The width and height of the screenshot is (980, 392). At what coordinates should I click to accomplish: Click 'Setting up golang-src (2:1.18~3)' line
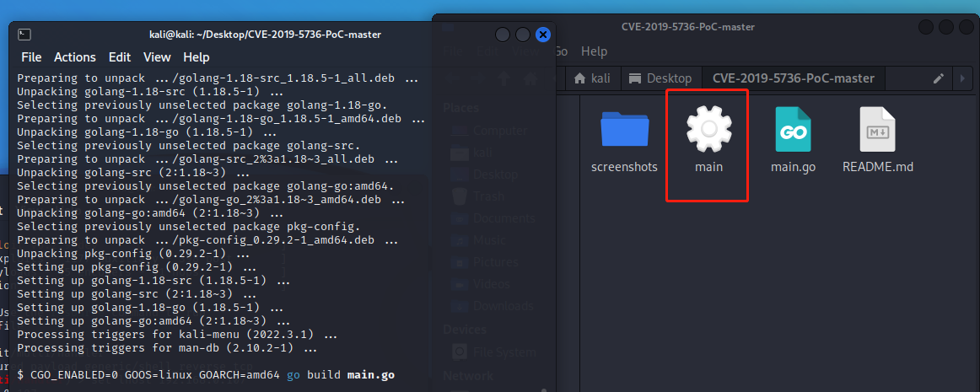pos(137,294)
